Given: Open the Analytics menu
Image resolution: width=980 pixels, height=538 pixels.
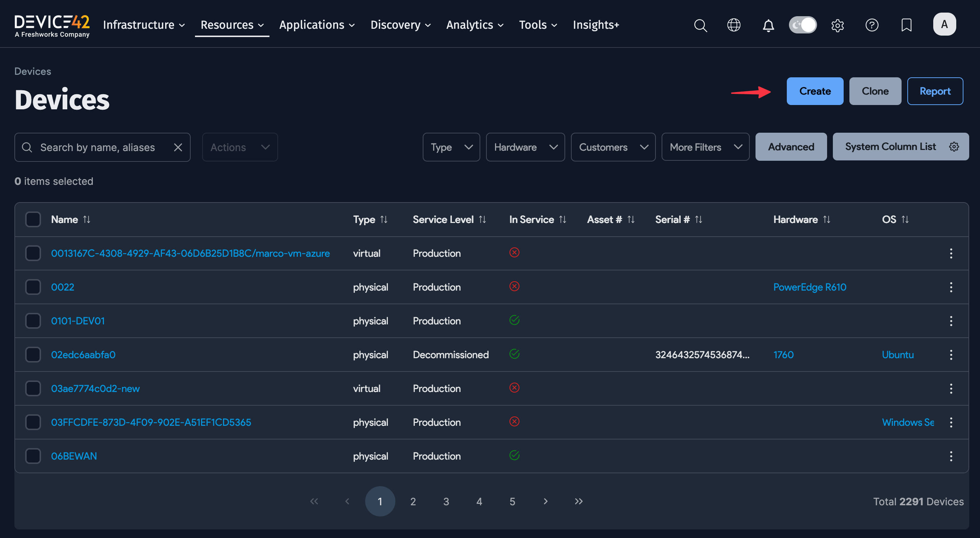Looking at the screenshot, I should click(475, 25).
